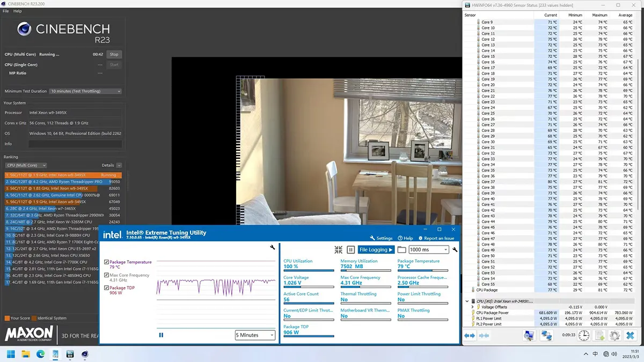
Task: Click XTU Report an Issue
Action: click(436, 238)
